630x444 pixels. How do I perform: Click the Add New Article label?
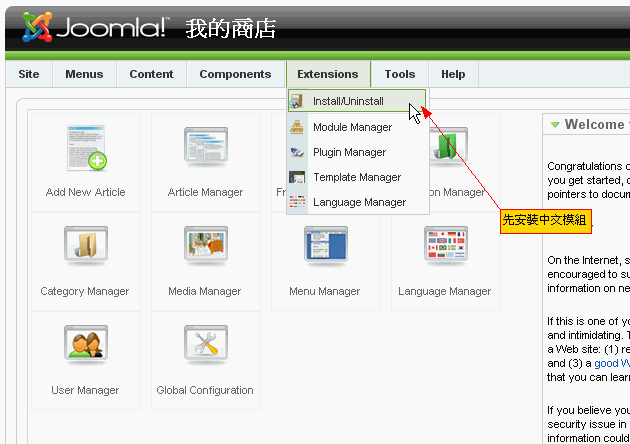point(86,192)
